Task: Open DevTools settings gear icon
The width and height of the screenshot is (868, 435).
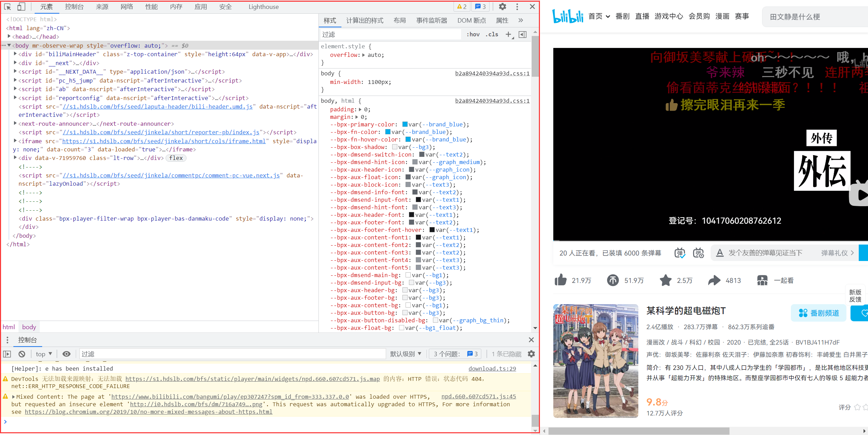Action: tap(502, 7)
